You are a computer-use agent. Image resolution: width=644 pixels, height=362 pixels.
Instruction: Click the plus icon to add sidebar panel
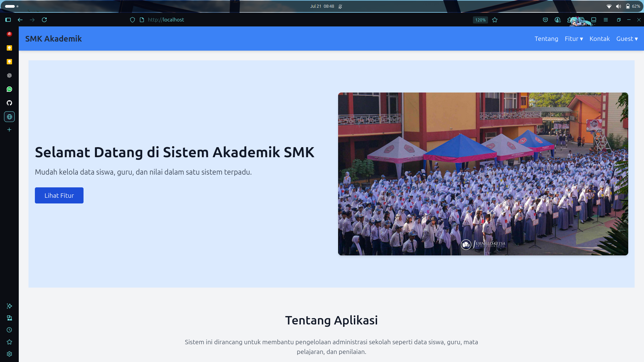pos(9,130)
